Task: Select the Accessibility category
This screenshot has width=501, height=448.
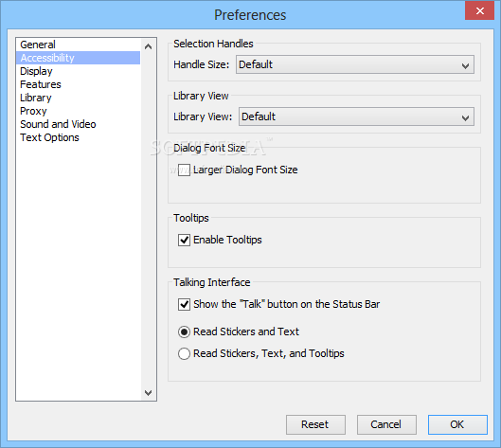Action: coord(79,58)
